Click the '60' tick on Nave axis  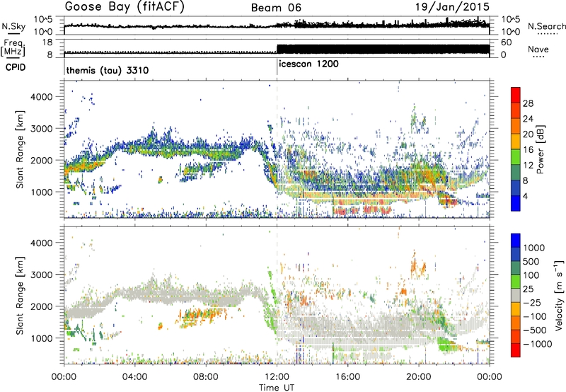pos(506,42)
